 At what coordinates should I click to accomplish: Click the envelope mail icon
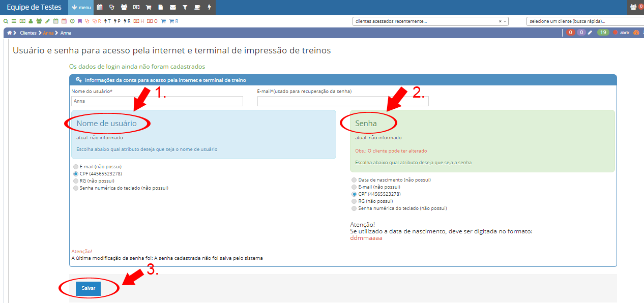click(173, 8)
